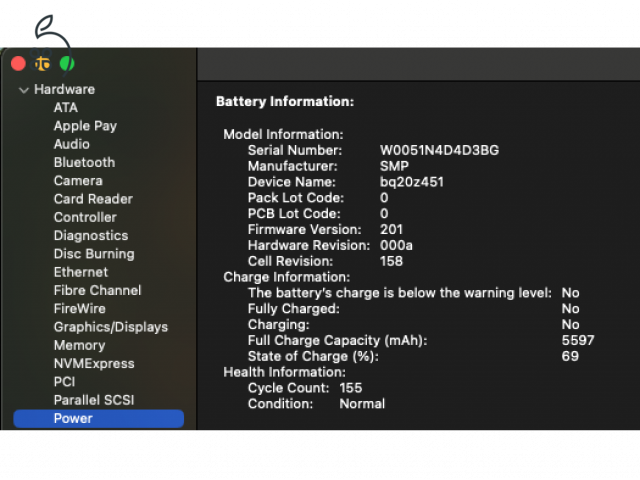The height and width of the screenshot is (480, 640).
Task: Click State of Charge value 69
Action: [x=570, y=356]
